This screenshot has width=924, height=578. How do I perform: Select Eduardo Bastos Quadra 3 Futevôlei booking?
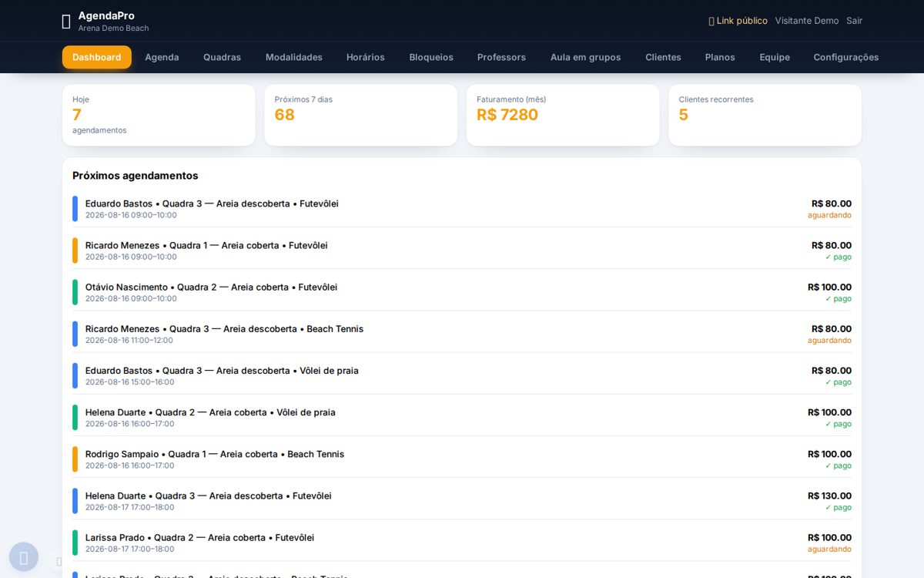pos(462,209)
